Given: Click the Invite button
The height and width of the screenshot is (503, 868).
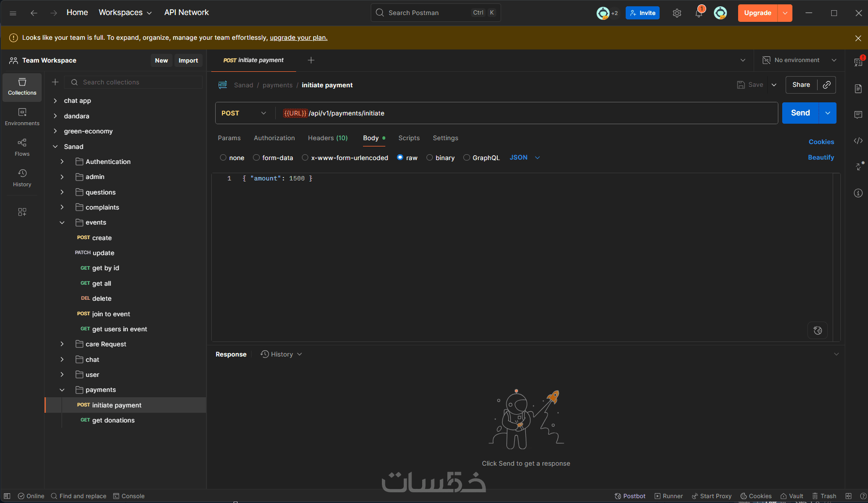Looking at the screenshot, I should (643, 13).
